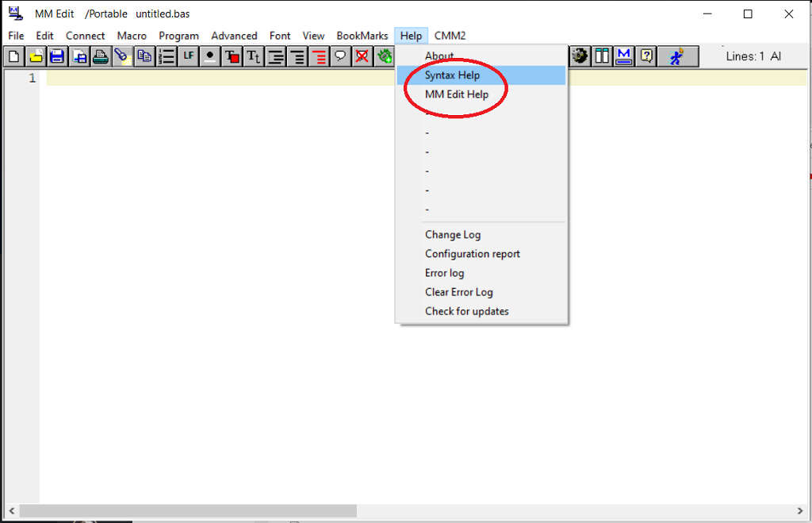Click the LF line feed toolbar icon
Viewport: 812px width, 523px height.
point(188,56)
